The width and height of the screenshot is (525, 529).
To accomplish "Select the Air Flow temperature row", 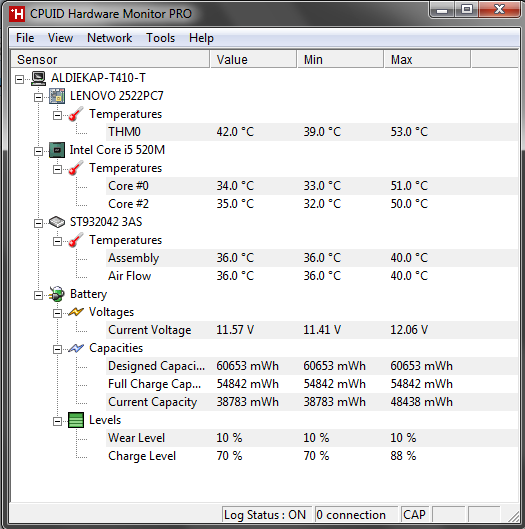I will pos(312,276).
